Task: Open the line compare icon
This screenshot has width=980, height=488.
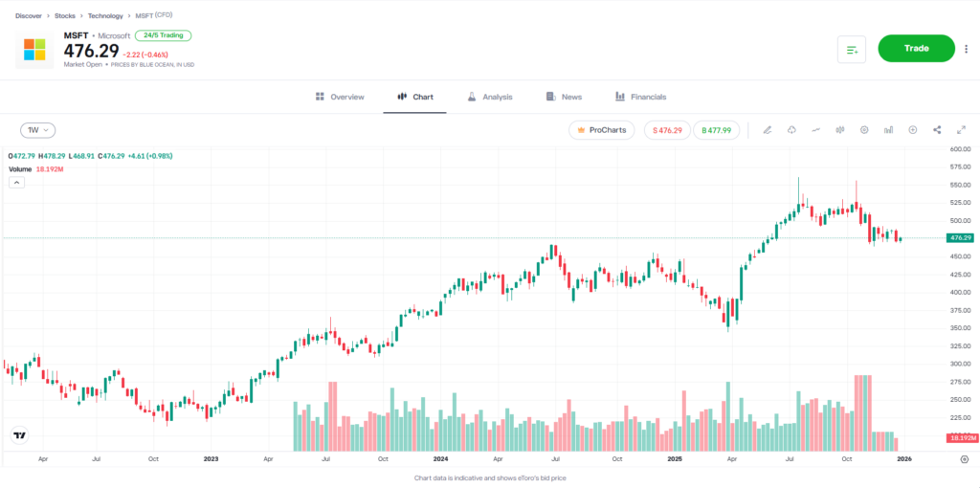Action: point(815,130)
